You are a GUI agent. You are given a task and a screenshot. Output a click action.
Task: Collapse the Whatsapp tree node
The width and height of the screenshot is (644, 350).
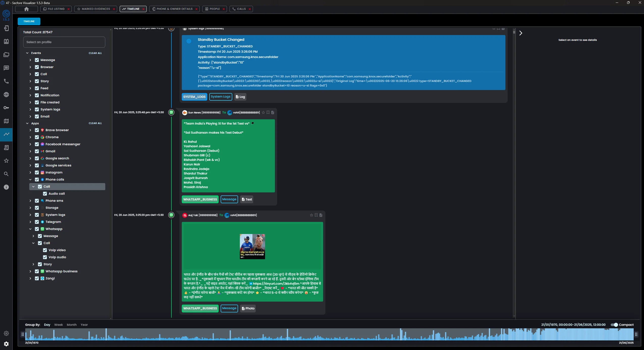click(30, 229)
